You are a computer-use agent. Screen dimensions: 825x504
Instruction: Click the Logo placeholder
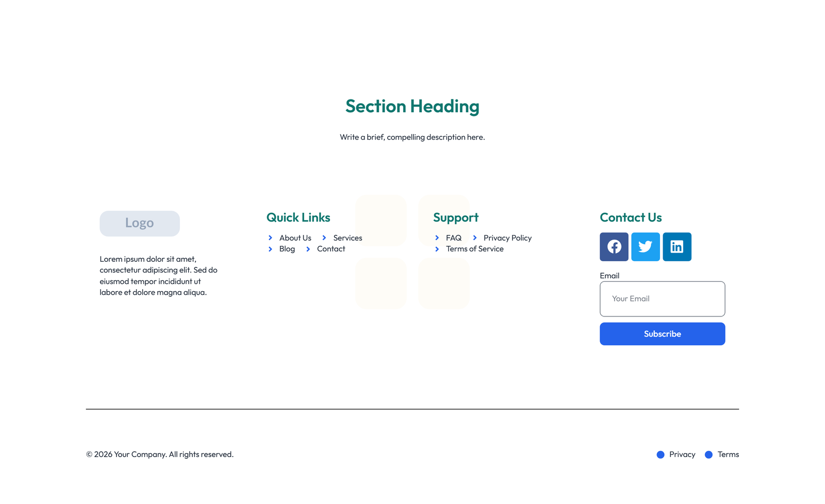click(139, 223)
